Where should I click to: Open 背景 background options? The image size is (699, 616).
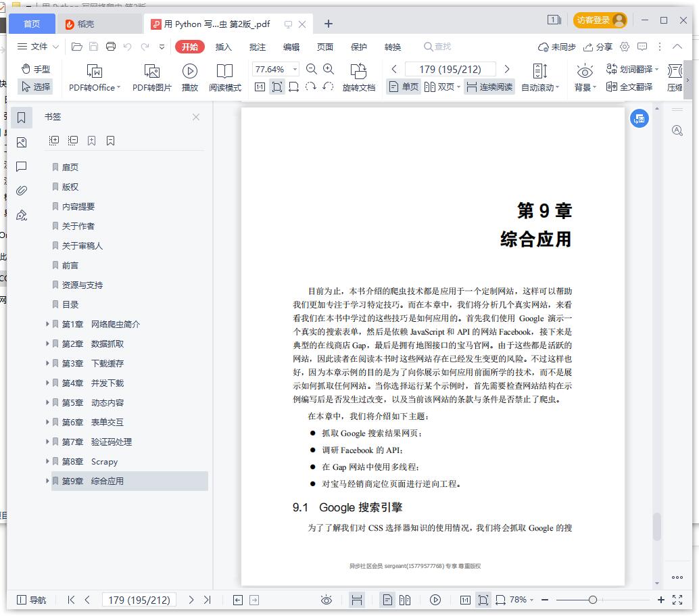[585, 78]
